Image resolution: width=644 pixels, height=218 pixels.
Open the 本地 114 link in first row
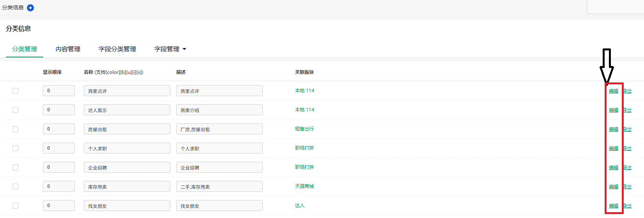pos(304,91)
